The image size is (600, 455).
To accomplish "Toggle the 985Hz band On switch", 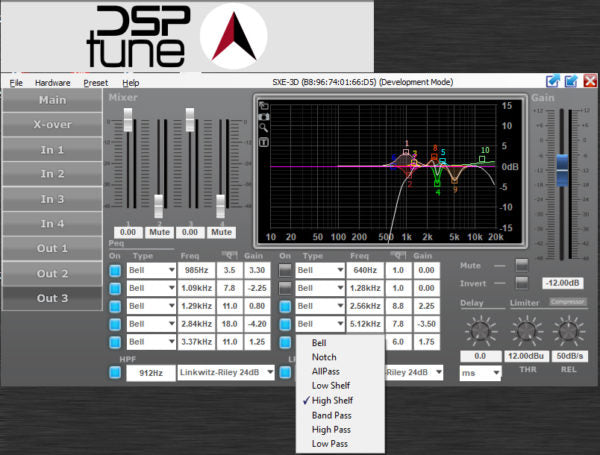I will click(x=115, y=271).
